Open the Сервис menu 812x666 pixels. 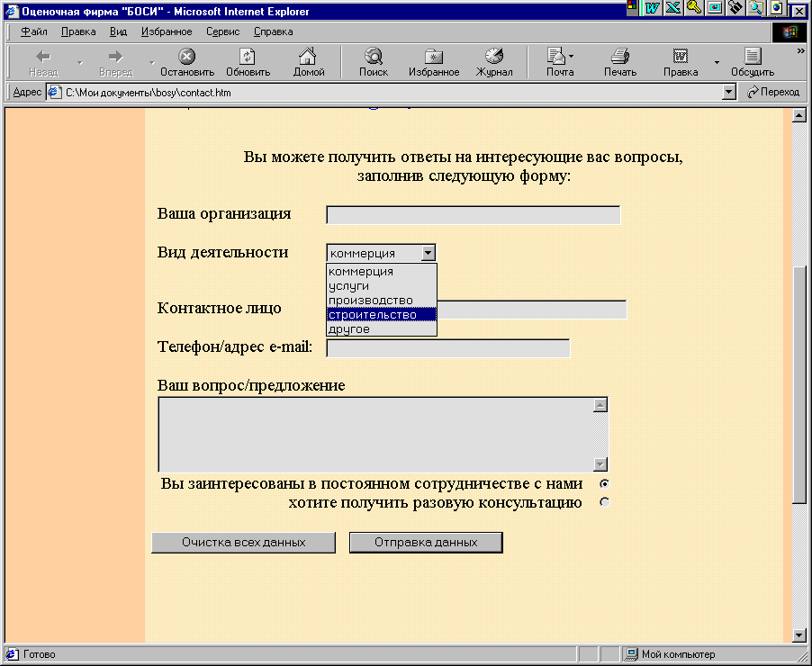tap(222, 31)
